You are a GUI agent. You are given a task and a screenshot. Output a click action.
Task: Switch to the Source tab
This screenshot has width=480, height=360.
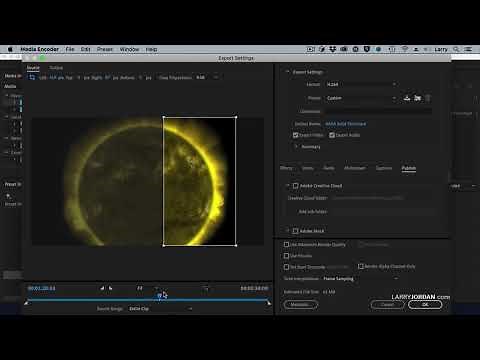[33, 68]
